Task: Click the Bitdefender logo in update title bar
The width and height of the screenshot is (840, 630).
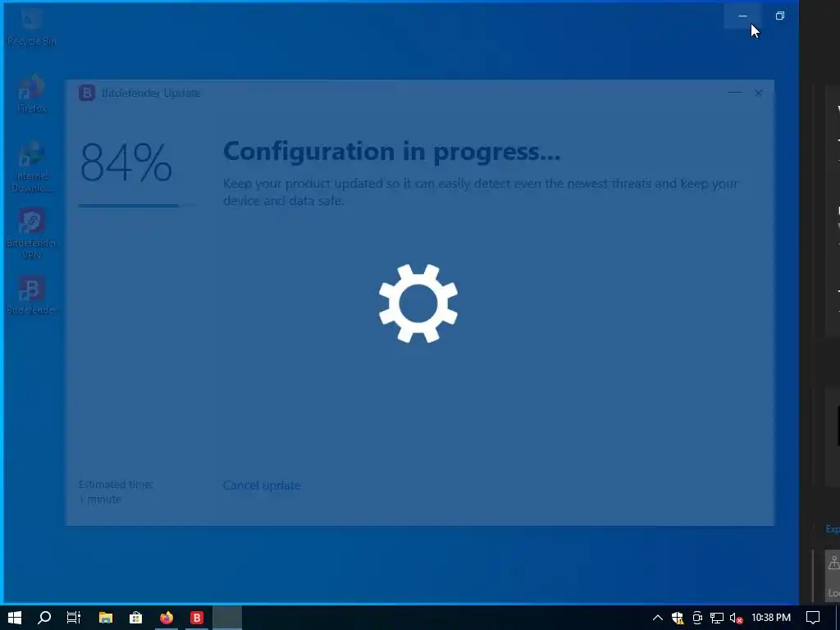Action: 87,93
